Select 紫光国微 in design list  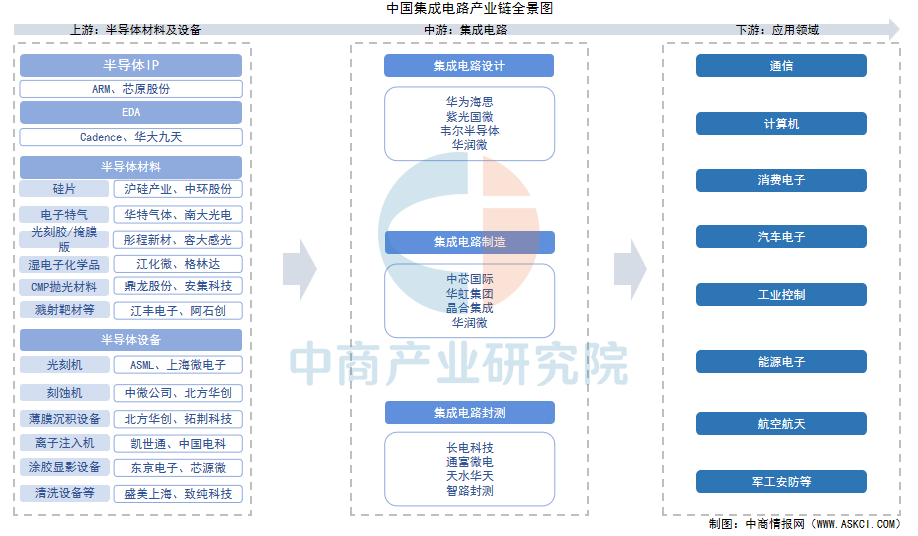[470, 116]
